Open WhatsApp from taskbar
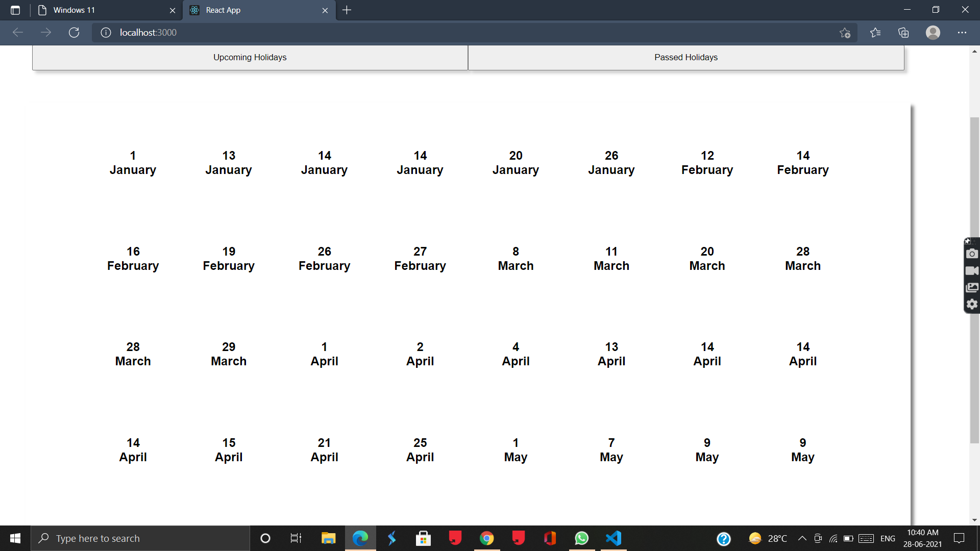The height and width of the screenshot is (551, 980). click(581, 538)
